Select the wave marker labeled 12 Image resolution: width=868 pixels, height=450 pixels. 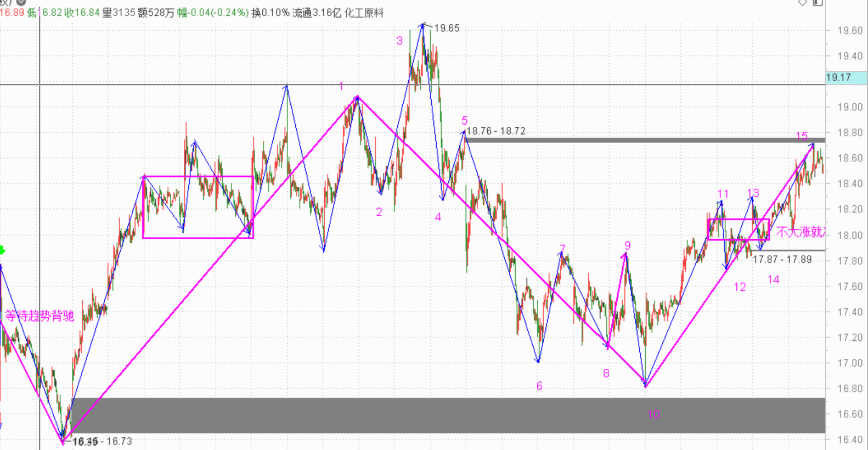(x=740, y=287)
